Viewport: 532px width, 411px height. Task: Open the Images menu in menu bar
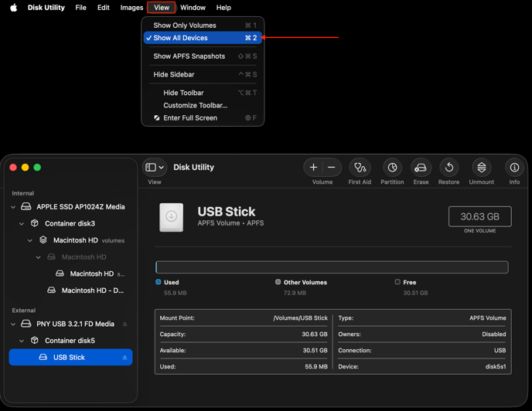tap(131, 8)
